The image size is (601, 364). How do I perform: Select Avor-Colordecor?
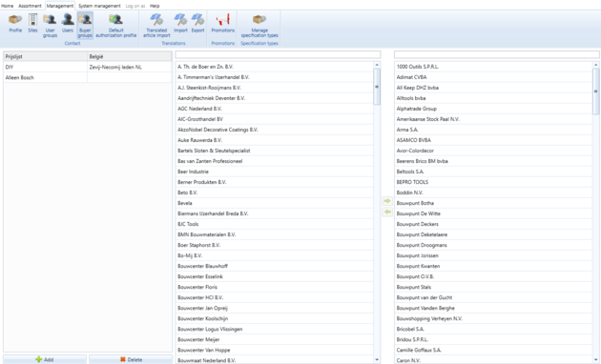point(493,151)
